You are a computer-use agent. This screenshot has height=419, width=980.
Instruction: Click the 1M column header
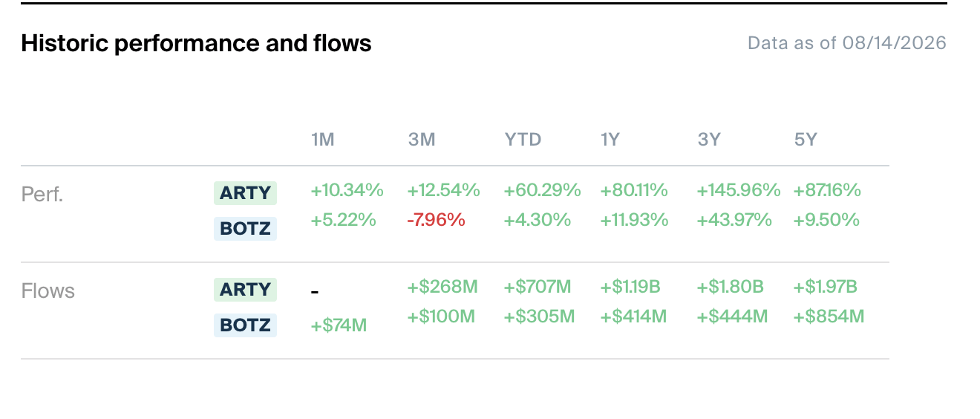tap(322, 140)
